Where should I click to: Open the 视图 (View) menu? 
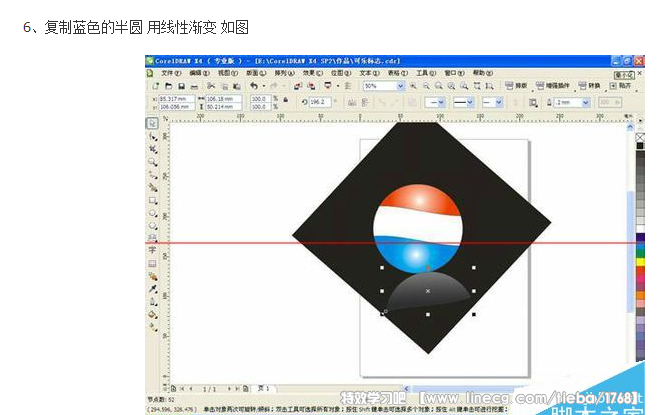(x=228, y=73)
